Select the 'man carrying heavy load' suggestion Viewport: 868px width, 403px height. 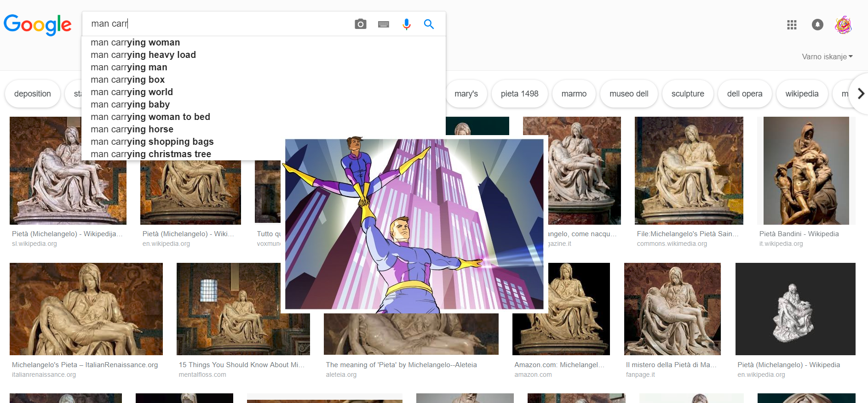[143, 55]
